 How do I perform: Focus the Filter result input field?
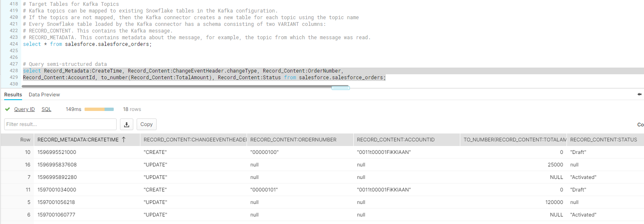pyautogui.click(x=60, y=124)
